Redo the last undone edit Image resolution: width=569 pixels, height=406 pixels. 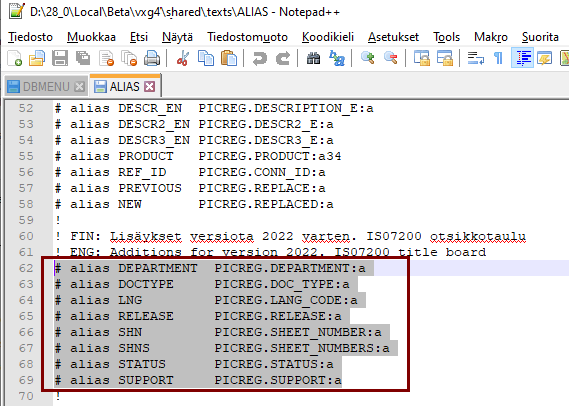click(x=283, y=58)
